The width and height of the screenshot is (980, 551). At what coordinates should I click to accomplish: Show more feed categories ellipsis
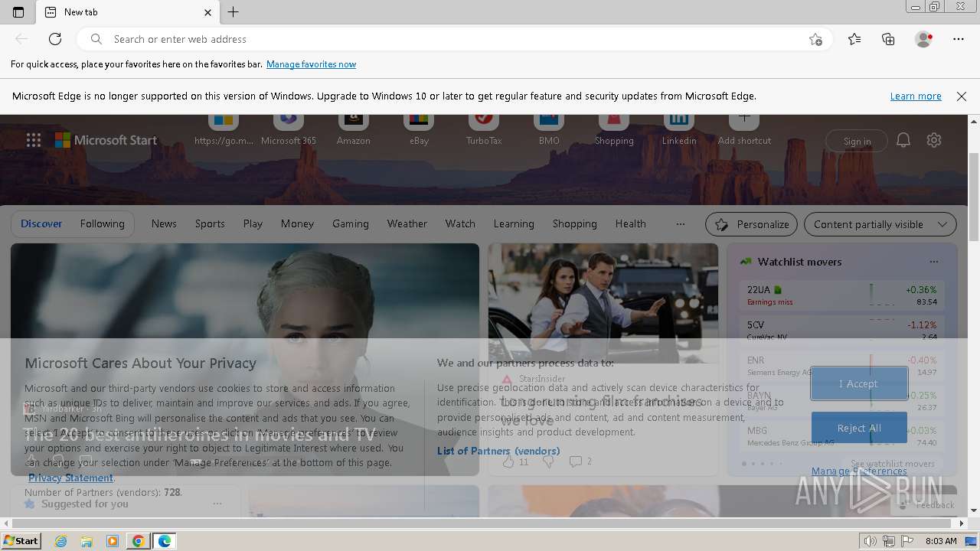click(x=681, y=224)
